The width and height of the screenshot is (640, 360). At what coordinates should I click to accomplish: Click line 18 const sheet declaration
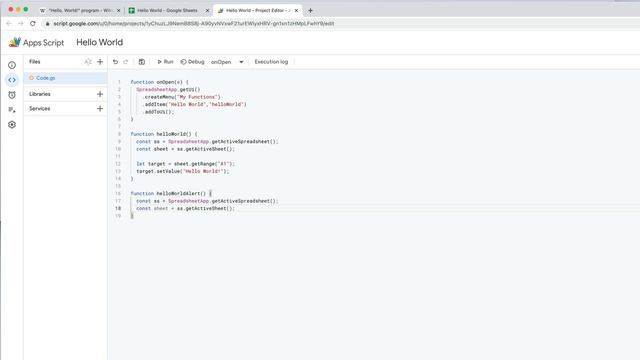click(x=186, y=208)
